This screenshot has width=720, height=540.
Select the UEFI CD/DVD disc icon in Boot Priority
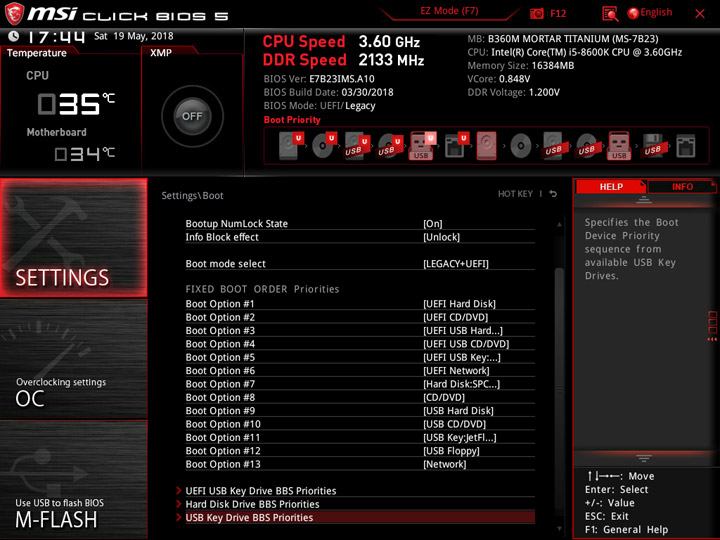(324, 146)
